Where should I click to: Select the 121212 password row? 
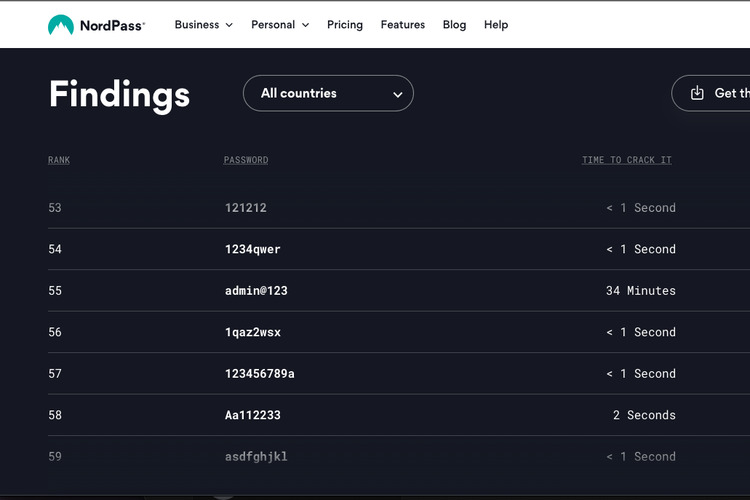pyautogui.click(x=246, y=208)
